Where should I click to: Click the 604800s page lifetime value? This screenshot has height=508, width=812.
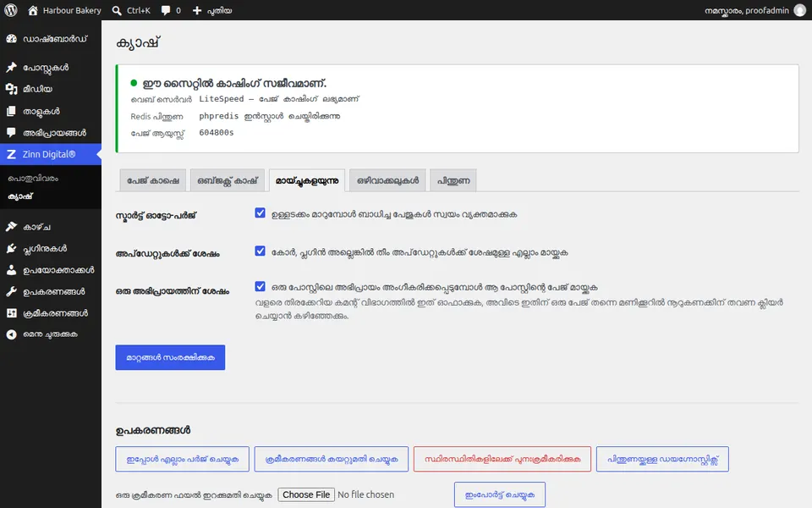(217, 133)
